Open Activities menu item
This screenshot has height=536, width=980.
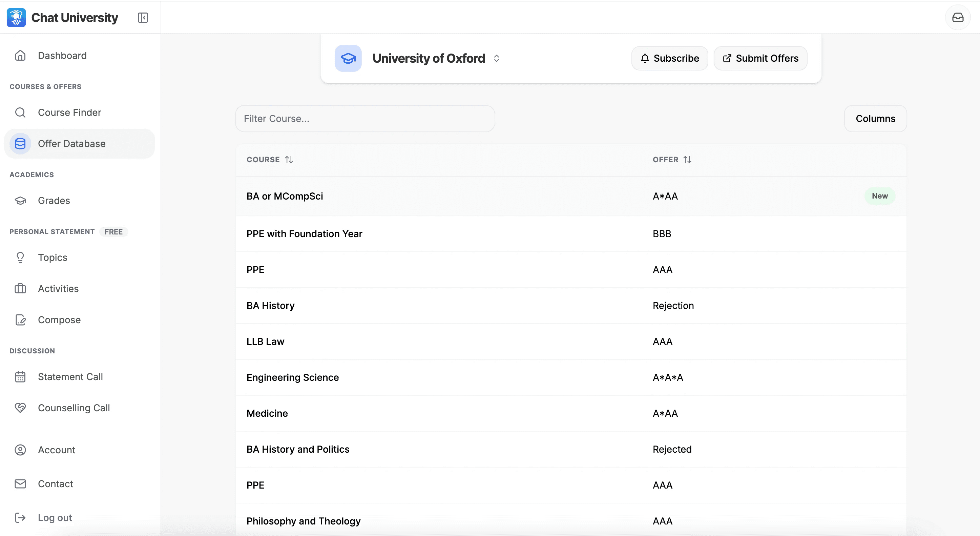click(80, 289)
